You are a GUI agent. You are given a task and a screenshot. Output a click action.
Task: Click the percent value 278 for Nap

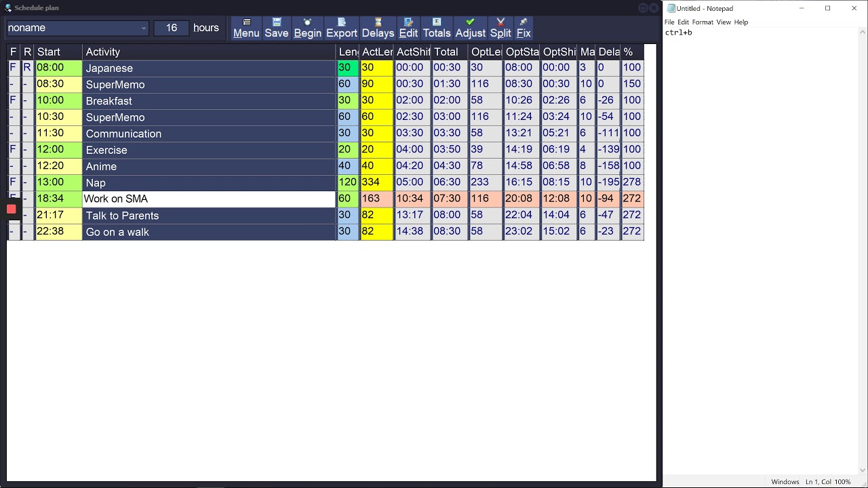(x=632, y=182)
